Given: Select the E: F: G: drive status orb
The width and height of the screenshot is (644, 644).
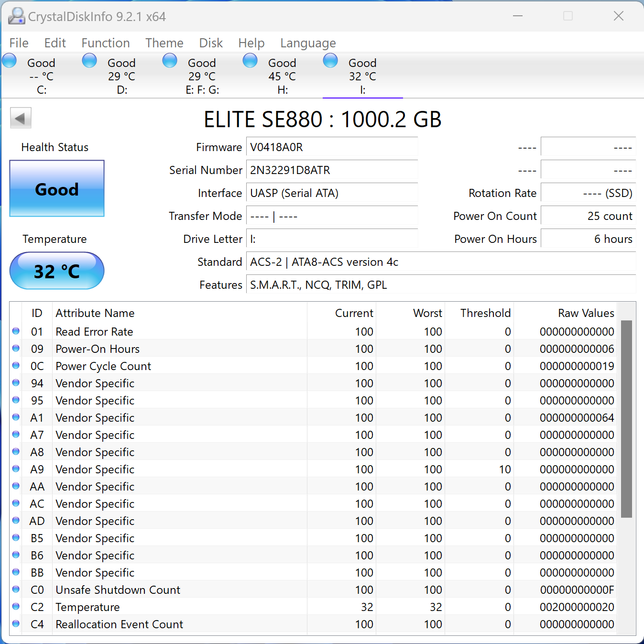Looking at the screenshot, I should click(x=170, y=61).
